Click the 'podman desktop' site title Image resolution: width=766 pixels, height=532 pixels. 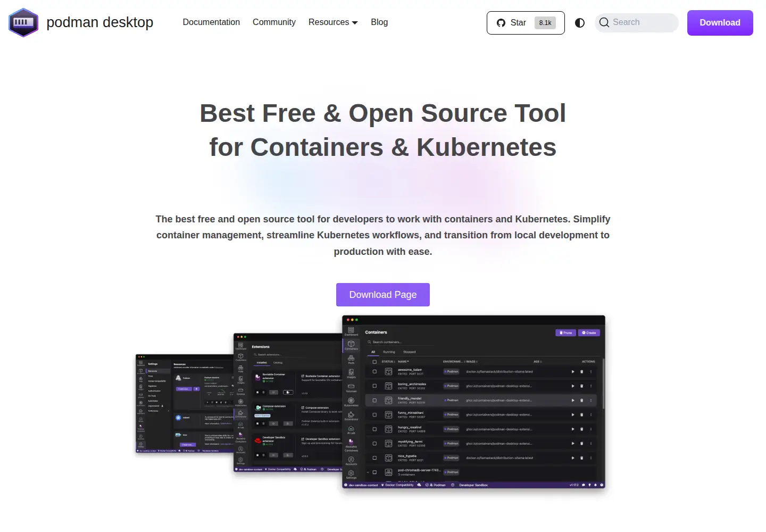point(100,22)
